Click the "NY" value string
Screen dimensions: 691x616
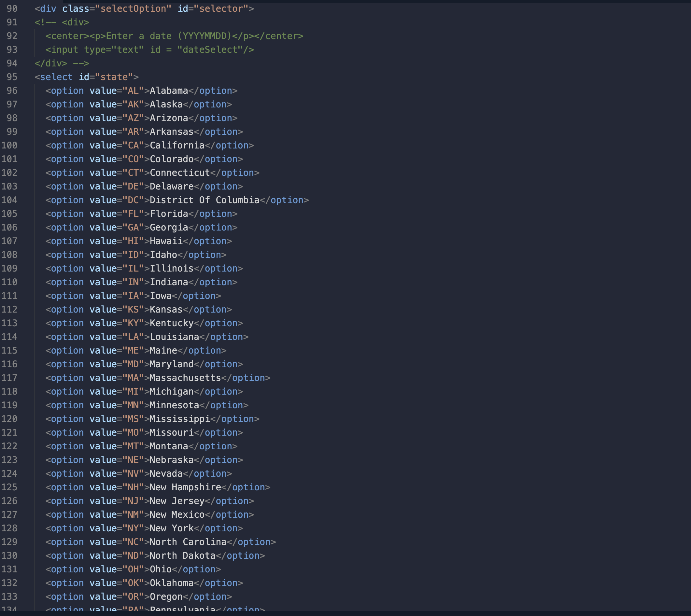tap(133, 528)
